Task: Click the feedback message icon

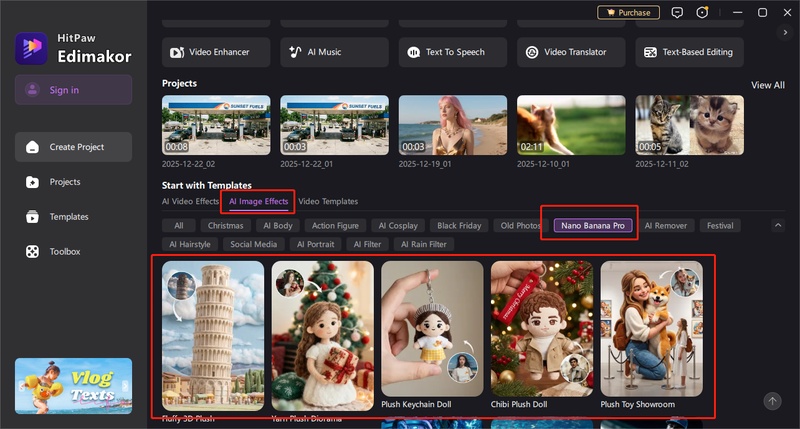Action: click(x=677, y=13)
